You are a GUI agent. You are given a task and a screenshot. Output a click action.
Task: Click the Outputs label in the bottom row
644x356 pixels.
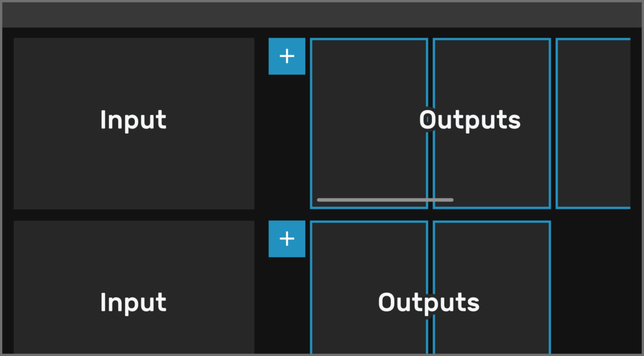[x=428, y=302]
